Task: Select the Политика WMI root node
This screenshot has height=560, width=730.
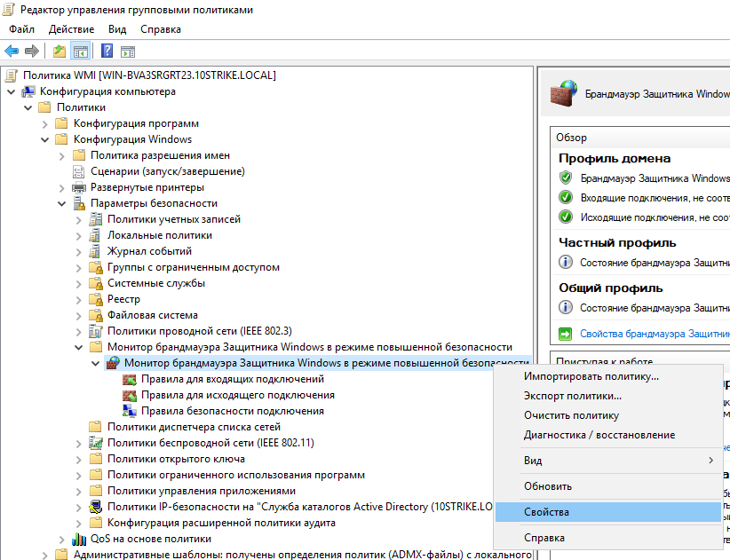Action: point(149,75)
